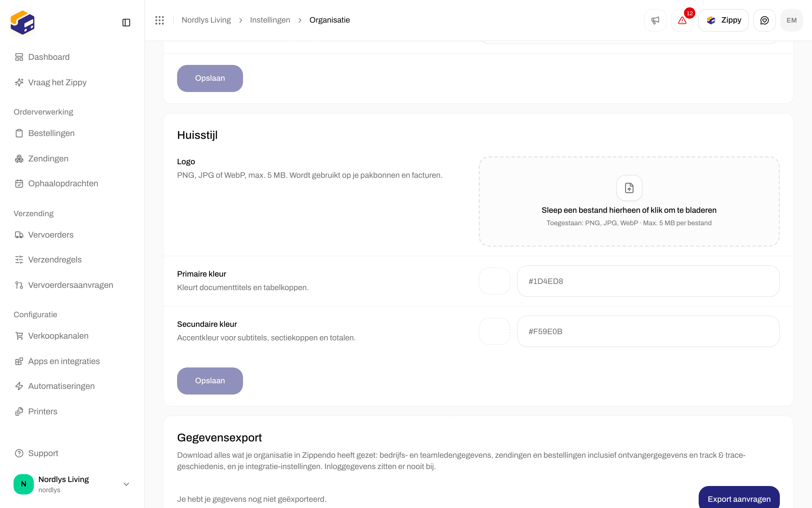Click the Nordlys Living breadcrumb
This screenshot has width=812, height=508.
(x=206, y=20)
